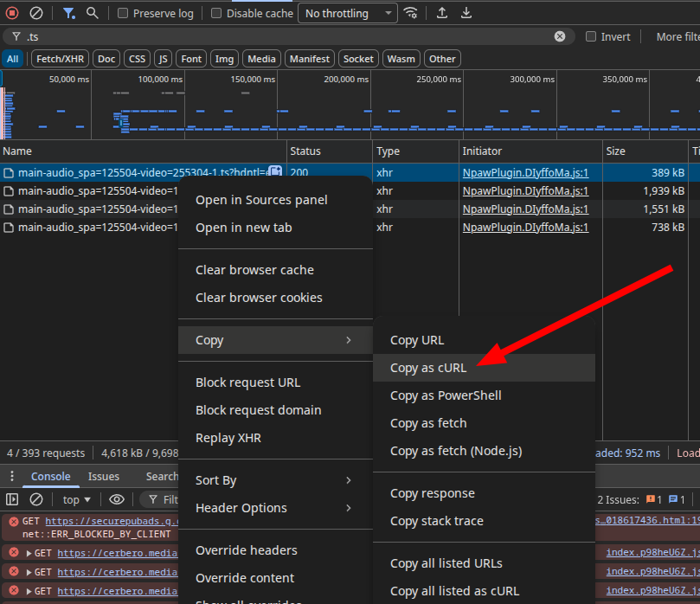Tick the Invert filter checkbox

click(x=591, y=36)
